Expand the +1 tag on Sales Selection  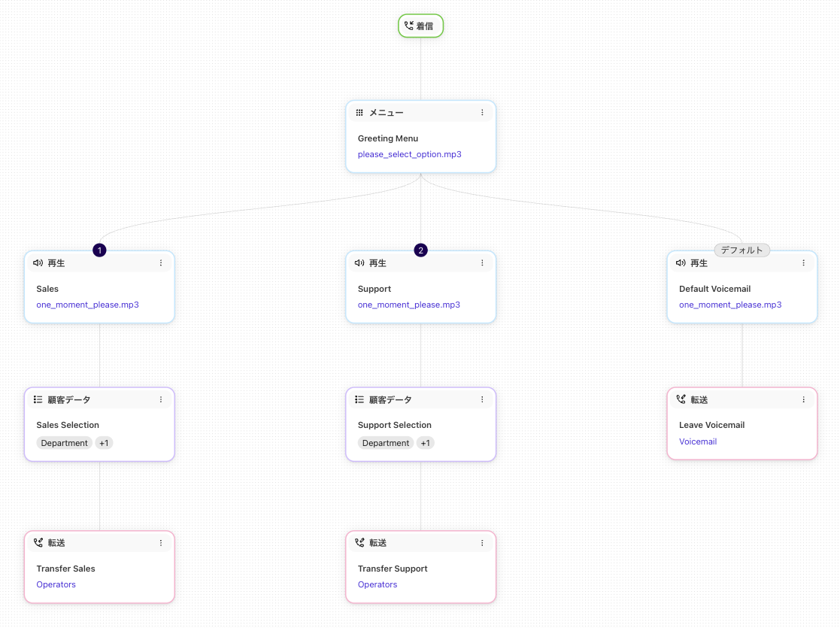(x=104, y=443)
